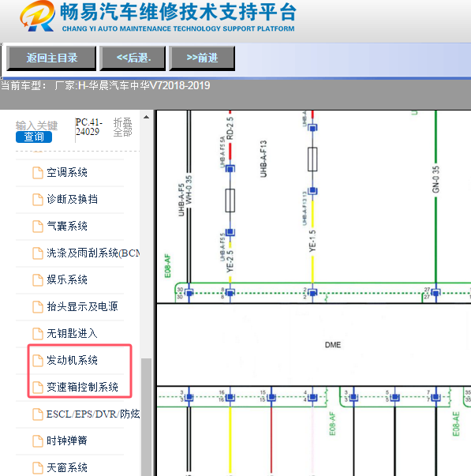This screenshot has width=471, height=476.
Task: Click the E08-AE connector label
Action: (x=456, y=424)
